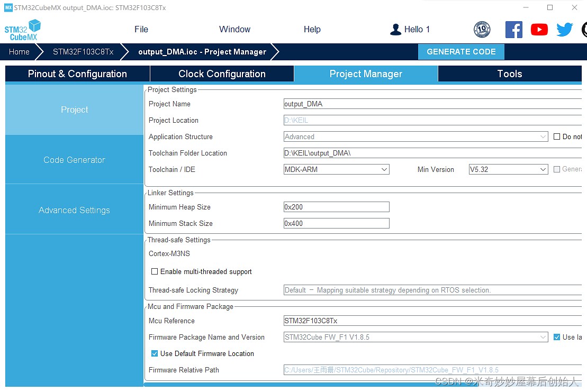
Task: Maximize the STM32CubeMX window
Action: click(x=550, y=7)
